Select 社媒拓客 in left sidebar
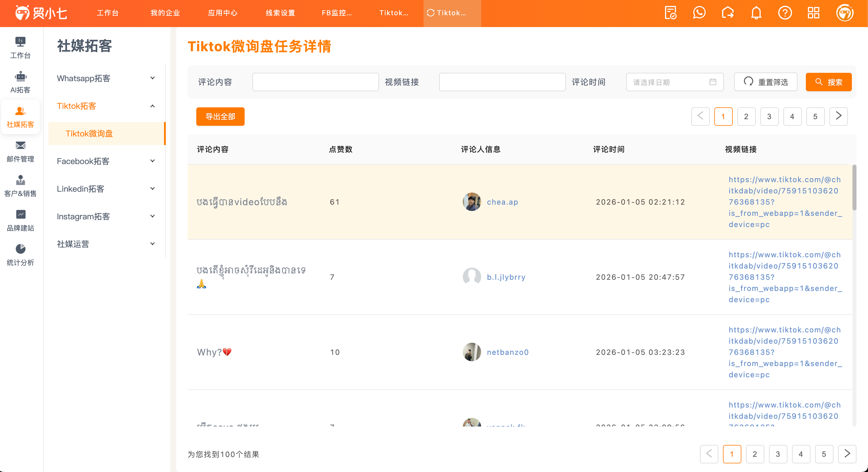This screenshot has height=472, width=868. click(x=20, y=117)
